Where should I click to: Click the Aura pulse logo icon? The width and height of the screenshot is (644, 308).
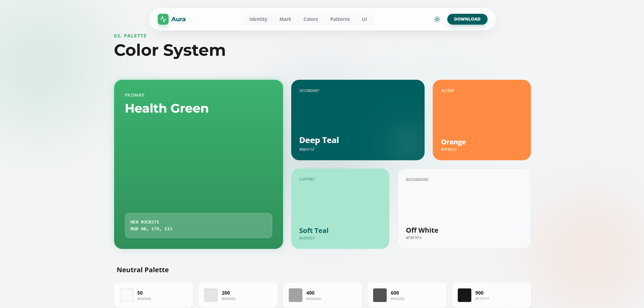[163, 19]
